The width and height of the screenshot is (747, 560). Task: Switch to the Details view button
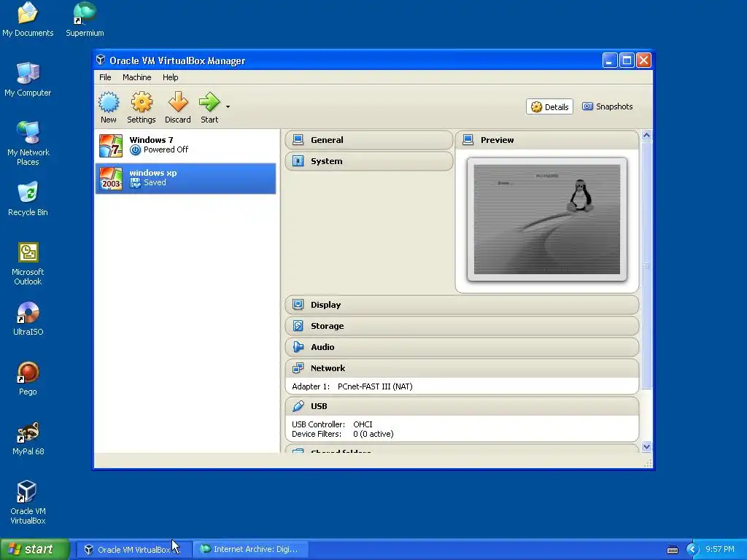pyautogui.click(x=549, y=106)
